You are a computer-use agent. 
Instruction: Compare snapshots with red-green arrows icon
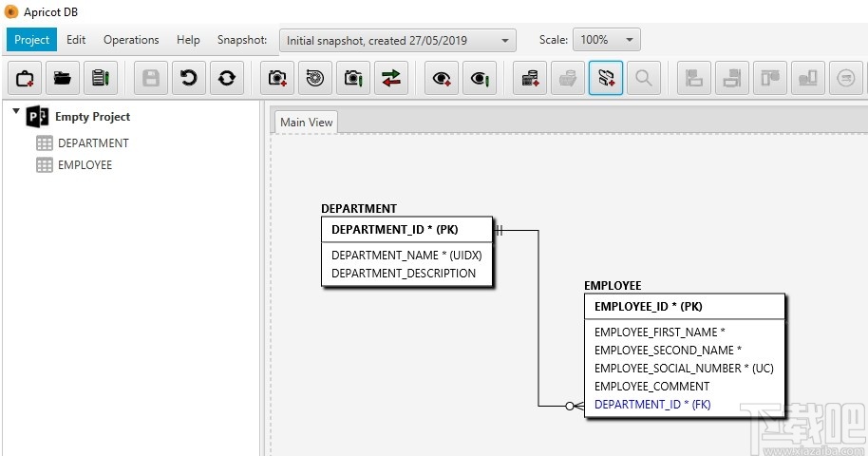point(391,78)
